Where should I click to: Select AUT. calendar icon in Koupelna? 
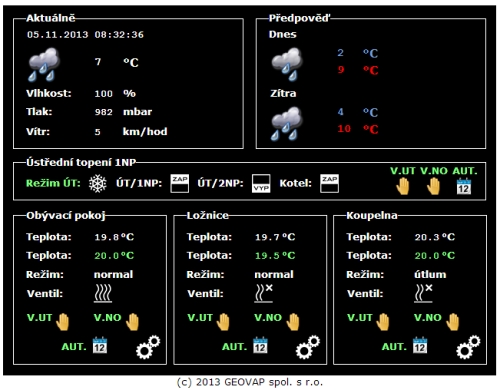(420, 345)
